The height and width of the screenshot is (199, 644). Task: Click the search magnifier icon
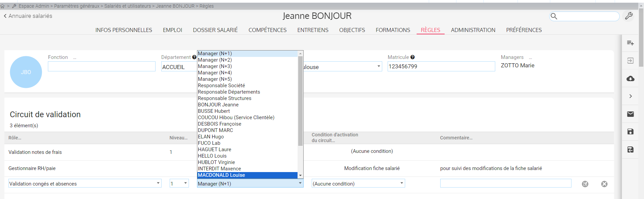[554, 16]
